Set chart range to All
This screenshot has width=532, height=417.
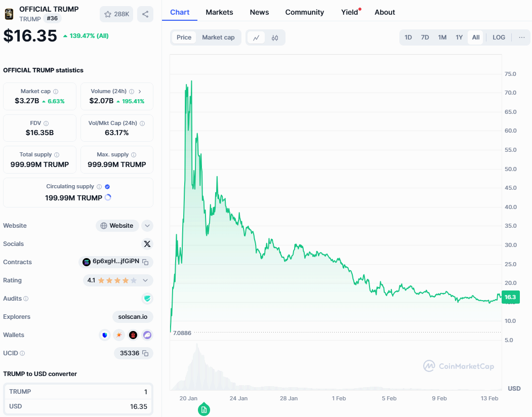[x=476, y=37]
